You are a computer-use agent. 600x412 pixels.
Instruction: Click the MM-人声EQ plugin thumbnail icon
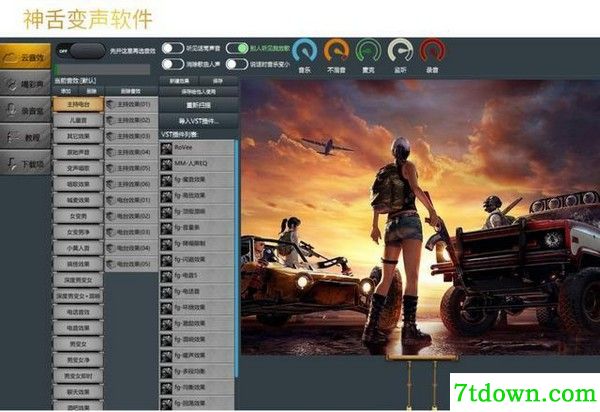[x=166, y=164]
